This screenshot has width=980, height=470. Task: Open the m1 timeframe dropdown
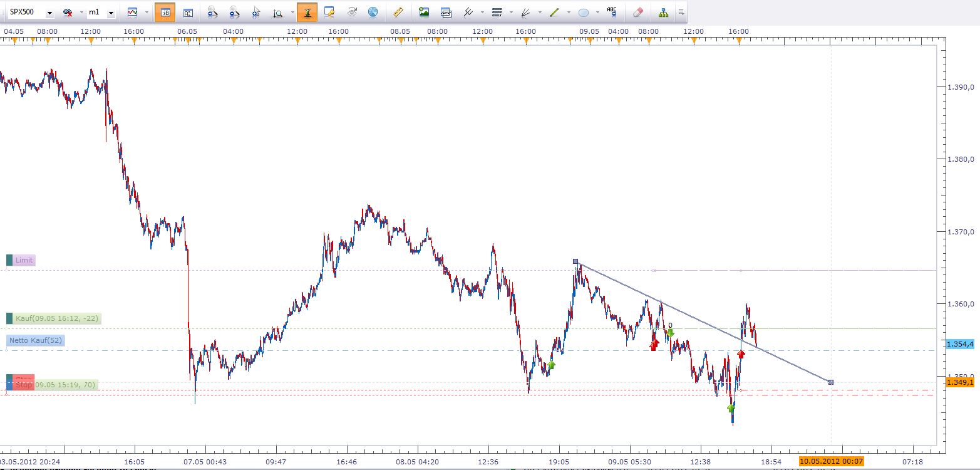[111, 13]
